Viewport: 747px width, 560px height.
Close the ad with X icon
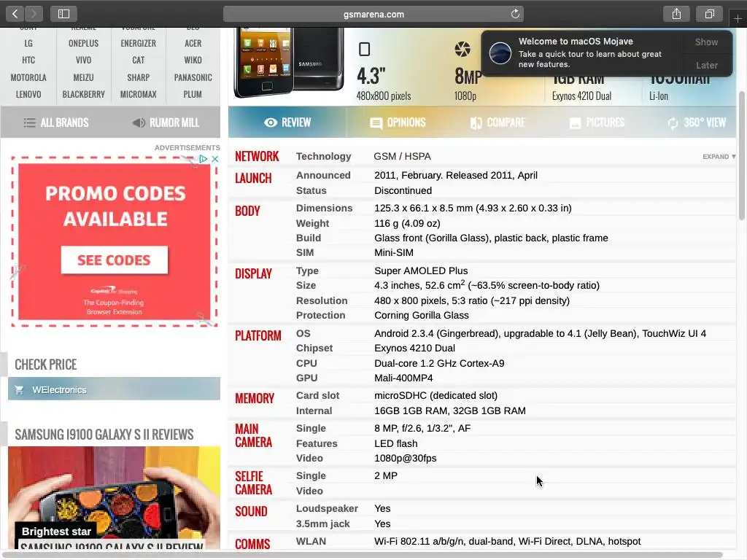[x=215, y=159]
